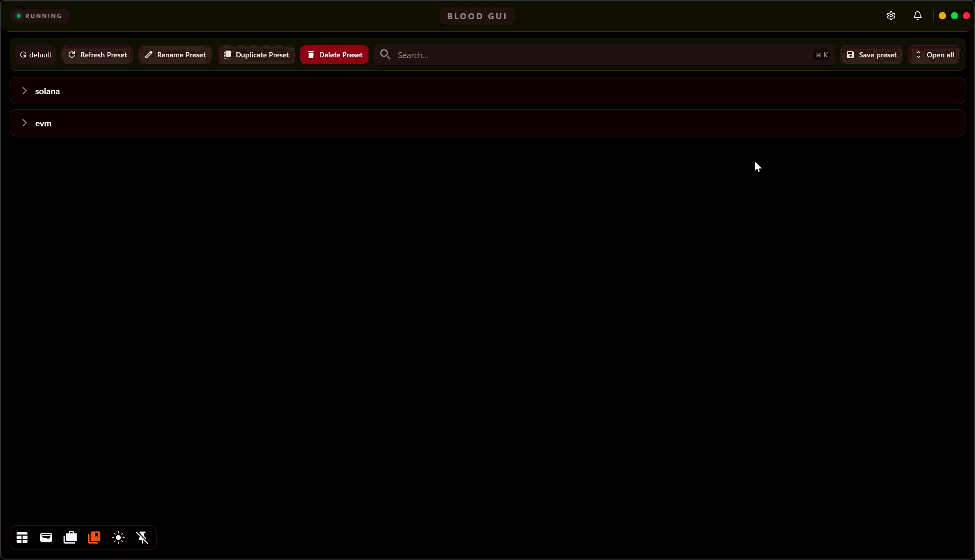Open notifications bell
Viewport: 975px width, 560px height.
917,16
